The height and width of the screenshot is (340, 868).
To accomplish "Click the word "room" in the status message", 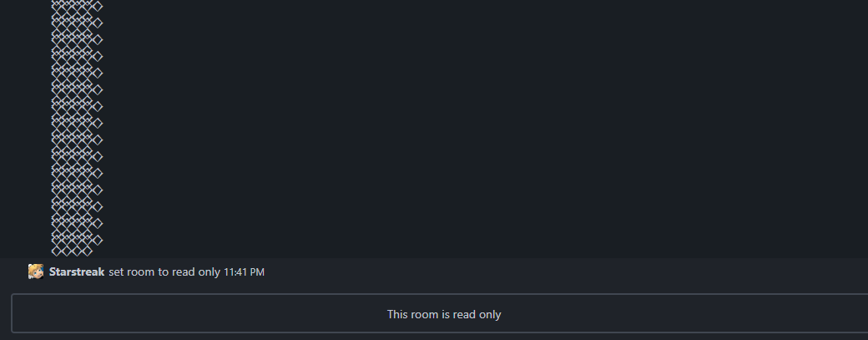I will 141,272.
